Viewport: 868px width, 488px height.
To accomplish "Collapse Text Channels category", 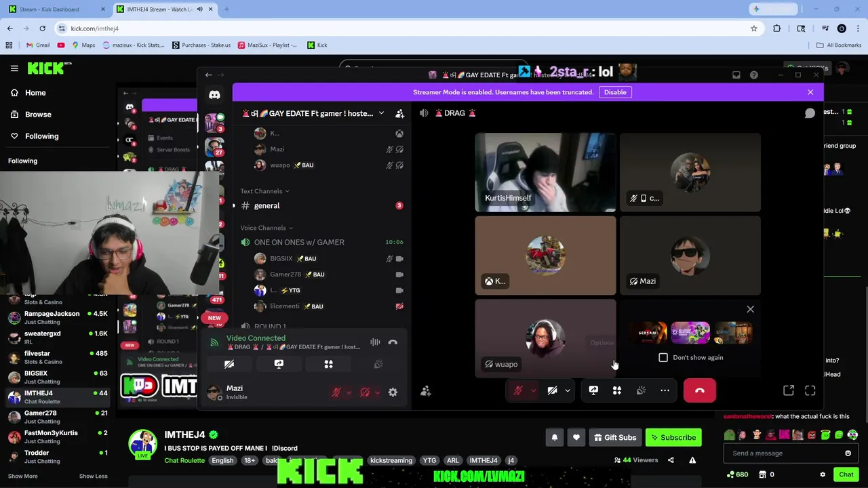I will click(x=264, y=191).
